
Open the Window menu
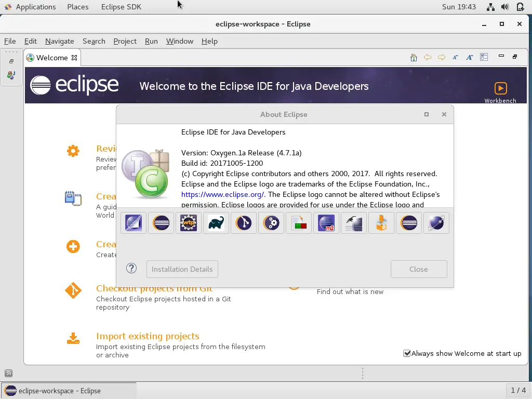(x=179, y=41)
